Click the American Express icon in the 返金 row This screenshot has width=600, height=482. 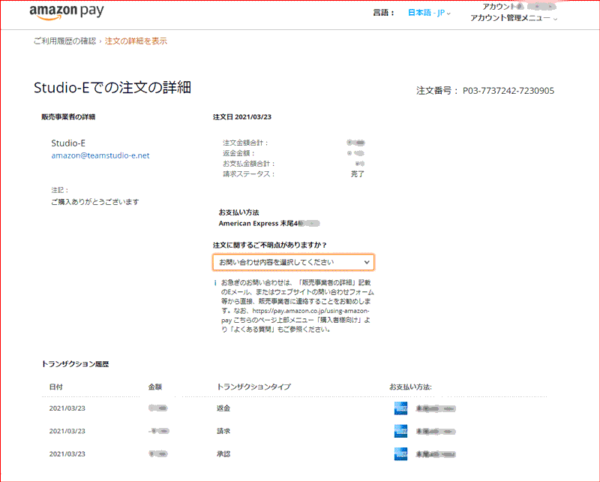400,408
